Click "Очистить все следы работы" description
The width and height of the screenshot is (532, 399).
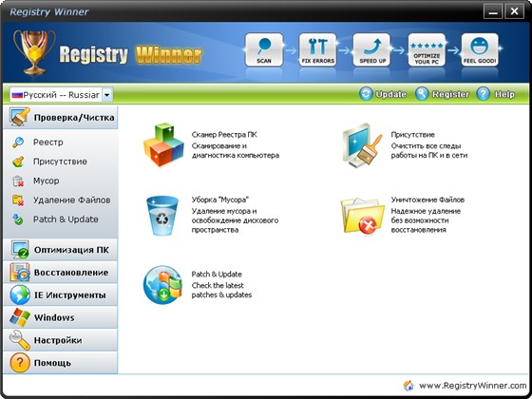tap(429, 151)
